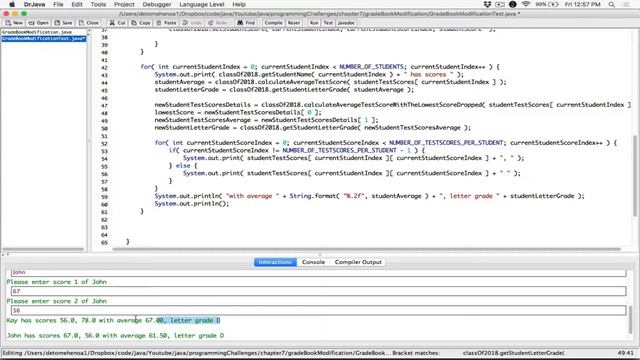Click code line 'lowestScore = newStudentTestScoresDetails[ 0 ];'
Screen dimensions: 640x360
(x=238, y=112)
